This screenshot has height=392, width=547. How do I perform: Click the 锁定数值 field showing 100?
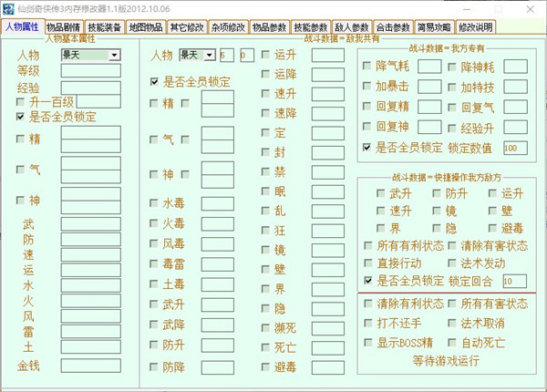point(515,148)
